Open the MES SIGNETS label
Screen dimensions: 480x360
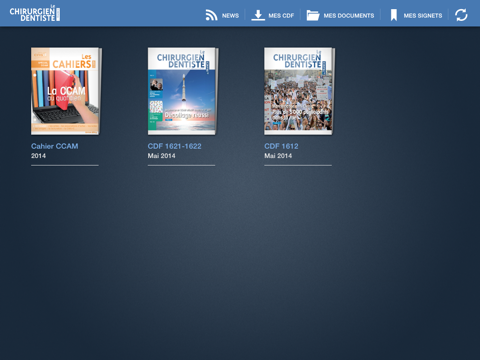pos(423,16)
